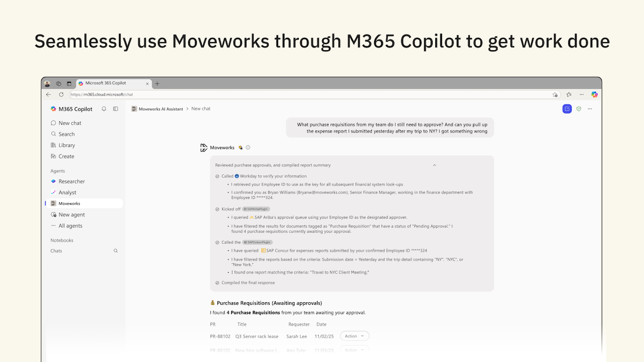Click the green shield protection icon

(x=579, y=109)
